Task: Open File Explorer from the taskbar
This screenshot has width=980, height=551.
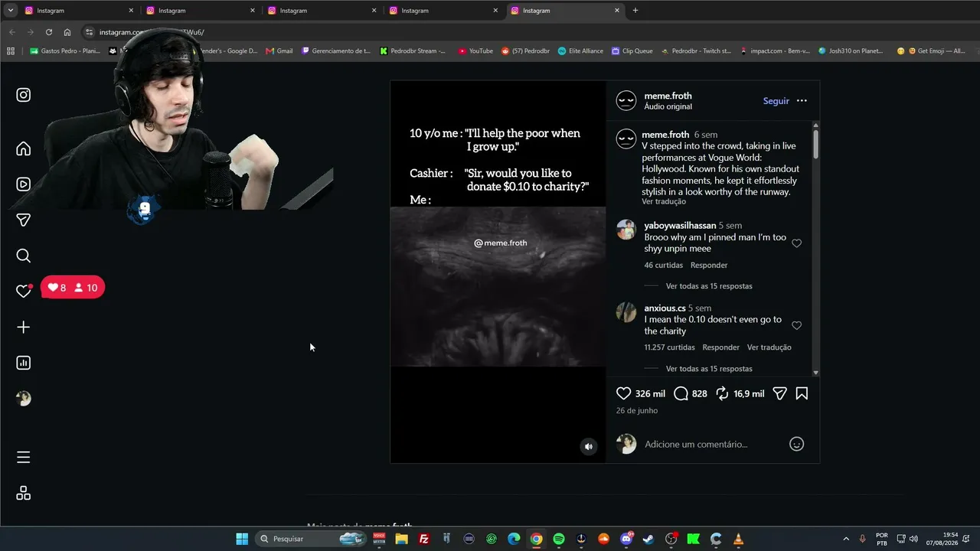Action: (401, 539)
